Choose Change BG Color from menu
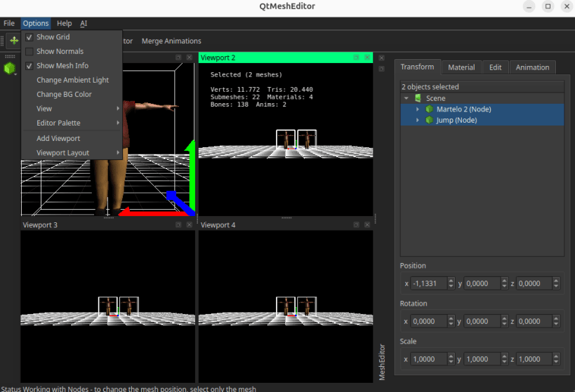 pyautogui.click(x=64, y=95)
